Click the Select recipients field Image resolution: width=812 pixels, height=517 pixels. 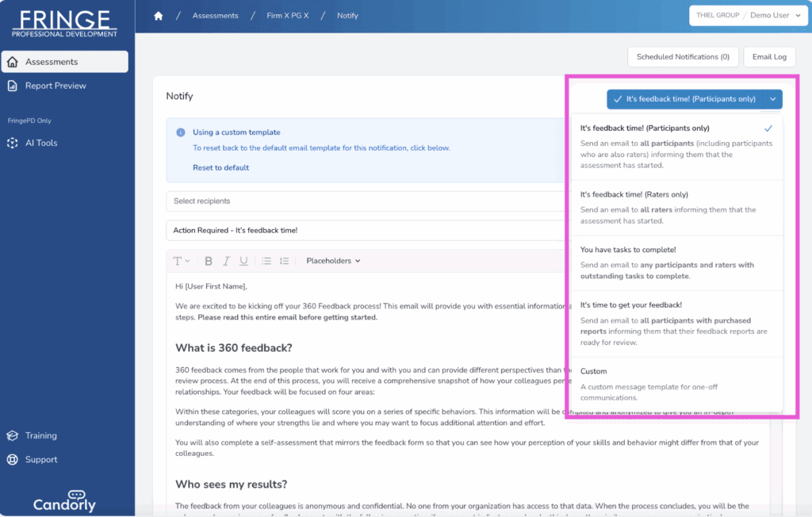(x=365, y=201)
